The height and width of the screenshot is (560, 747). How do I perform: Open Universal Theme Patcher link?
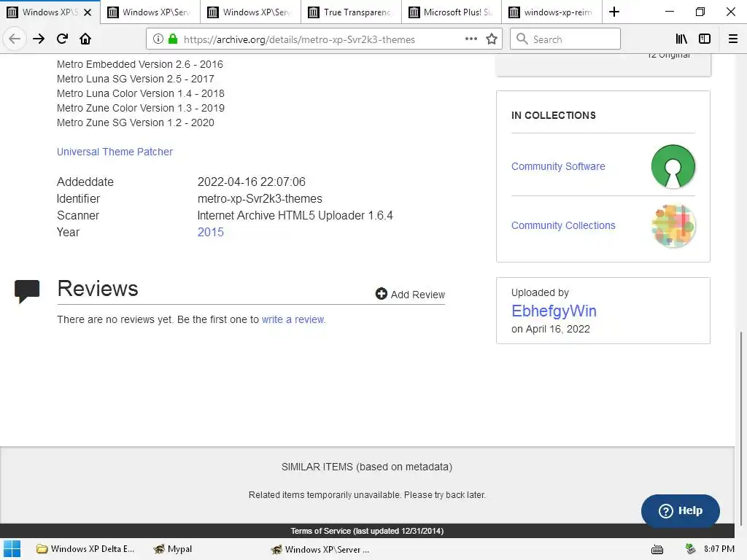115,152
